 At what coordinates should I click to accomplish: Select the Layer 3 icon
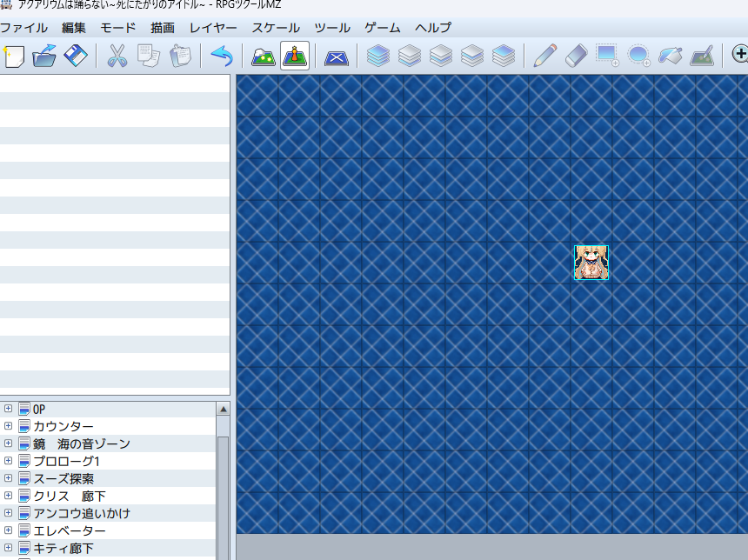472,57
